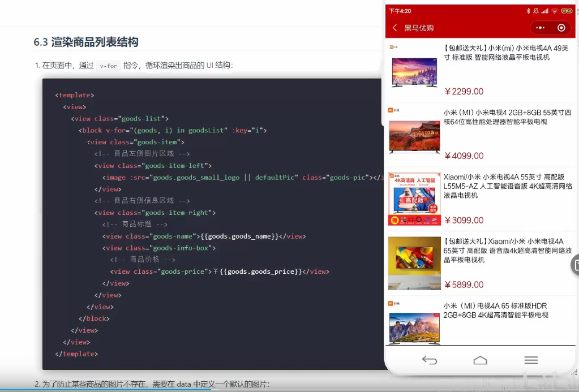Screen dimensions: 579x392
Task: Click the closing </template> code line
Action: pyautogui.click(x=76, y=354)
